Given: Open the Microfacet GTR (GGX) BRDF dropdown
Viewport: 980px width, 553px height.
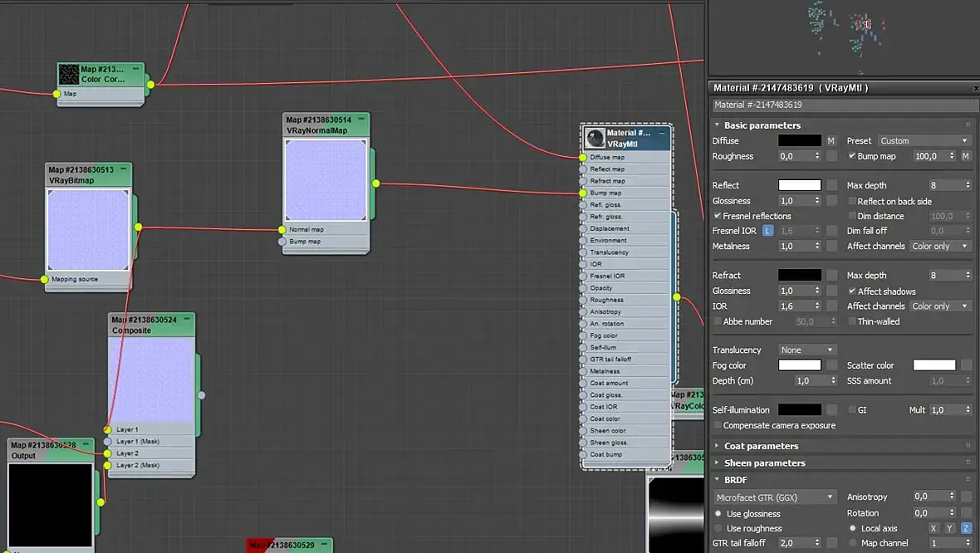Looking at the screenshot, I should [774, 497].
